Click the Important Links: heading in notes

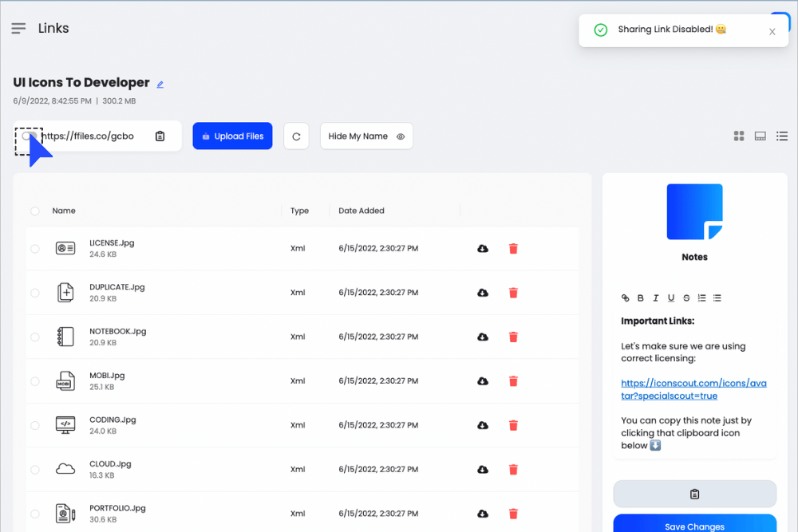[658, 321]
